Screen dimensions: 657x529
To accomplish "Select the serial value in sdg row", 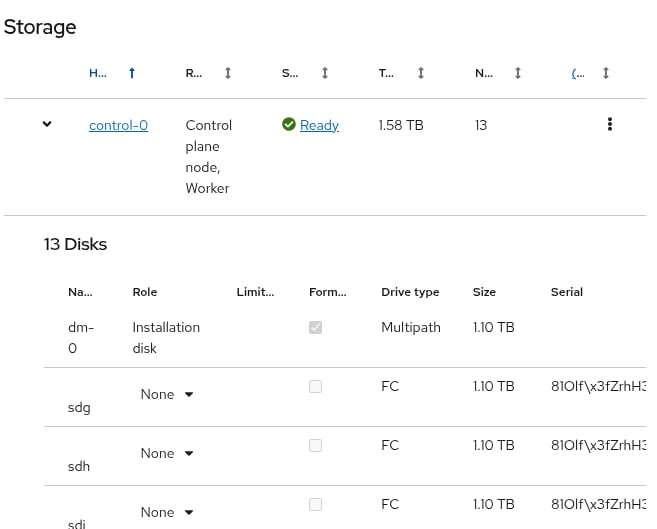I will tap(598, 387).
